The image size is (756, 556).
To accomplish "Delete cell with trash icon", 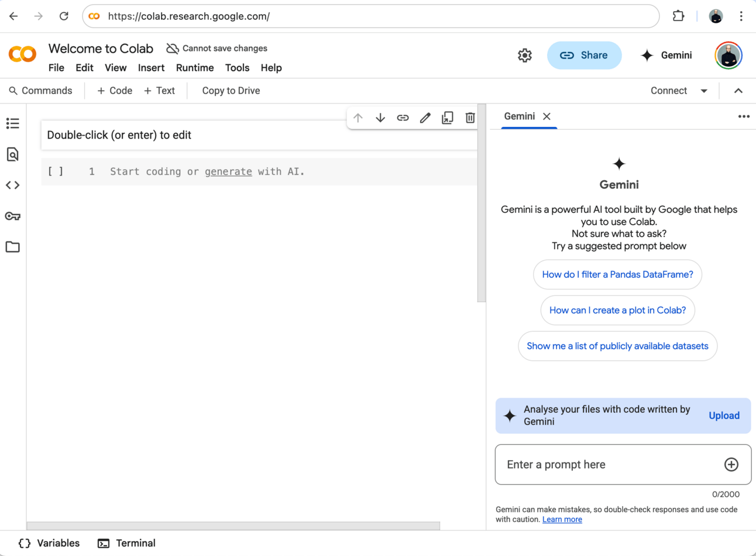I will [x=470, y=118].
